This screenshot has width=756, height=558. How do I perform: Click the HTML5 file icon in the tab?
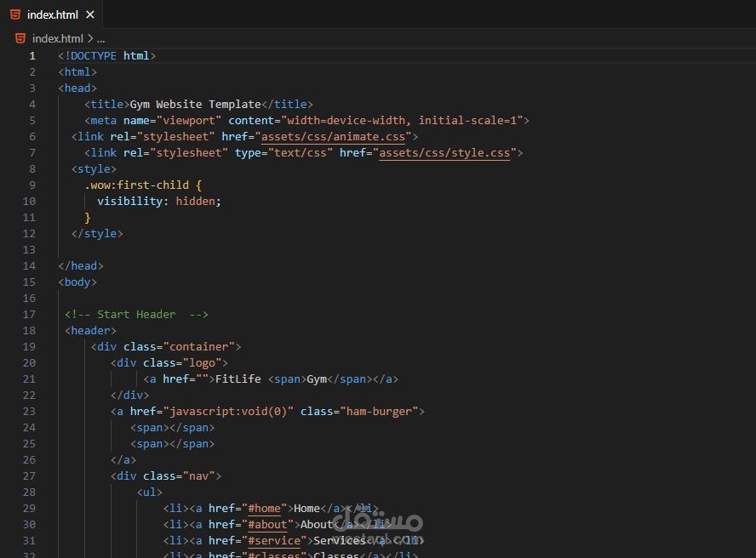tap(15, 14)
